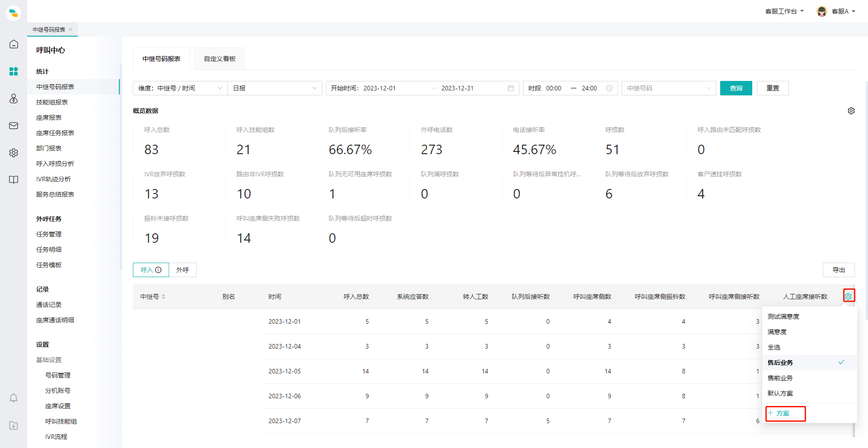Click the clock icon in time period field
Image resolution: width=868 pixels, height=448 pixels.
609,88
